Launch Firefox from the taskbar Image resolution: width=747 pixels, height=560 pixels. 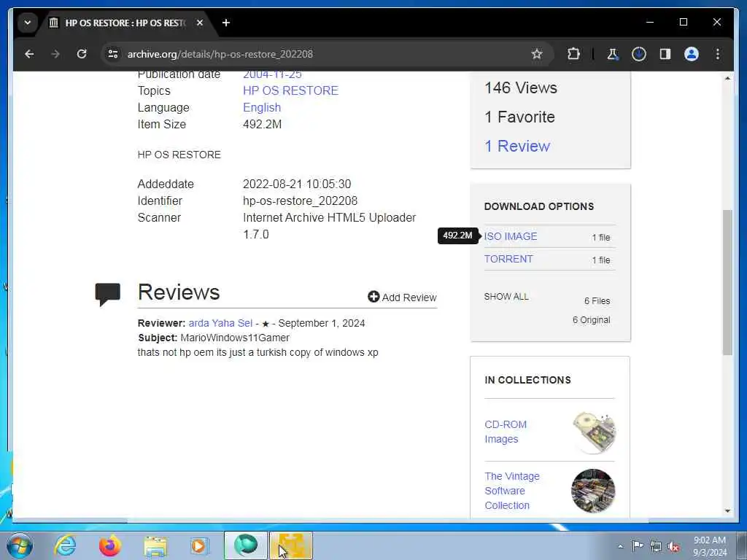[x=109, y=545]
